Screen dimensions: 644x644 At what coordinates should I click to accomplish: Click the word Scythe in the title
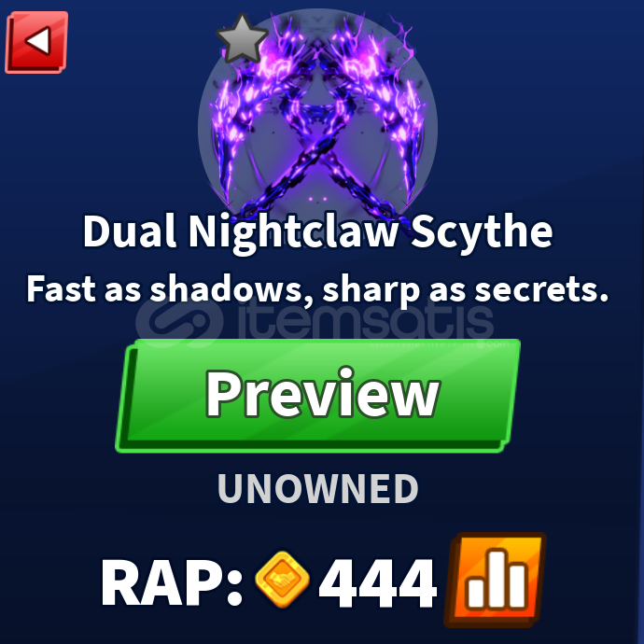[x=482, y=233]
